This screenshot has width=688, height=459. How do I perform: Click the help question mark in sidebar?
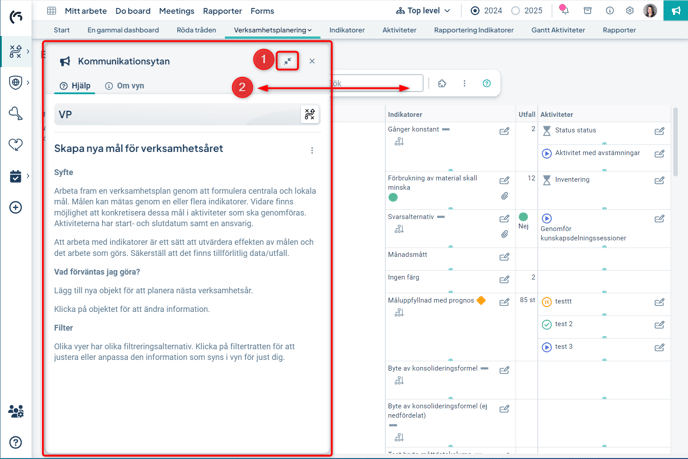click(x=15, y=442)
